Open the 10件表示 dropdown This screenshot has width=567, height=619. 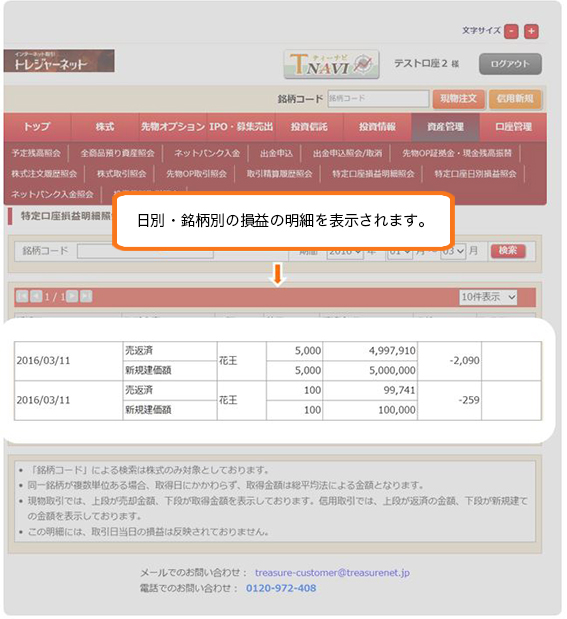point(488,297)
